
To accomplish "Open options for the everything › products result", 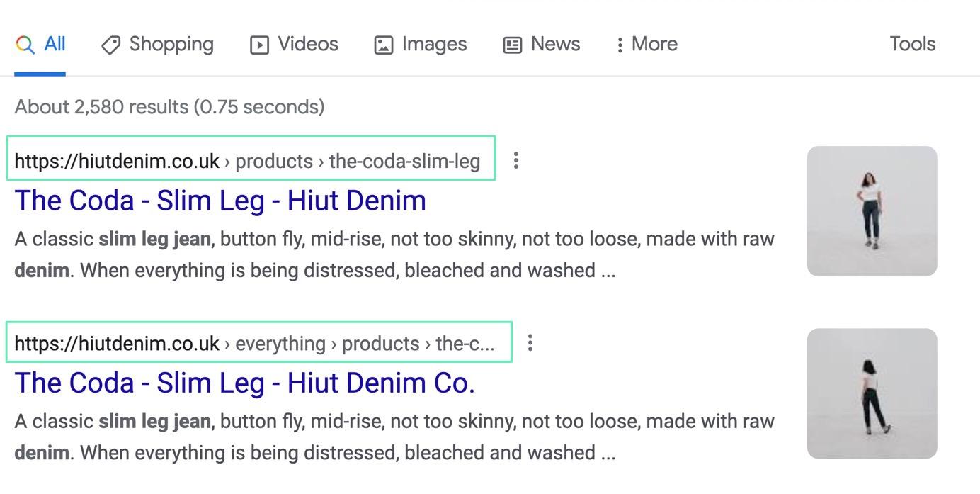I will click(x=530, y=343).
